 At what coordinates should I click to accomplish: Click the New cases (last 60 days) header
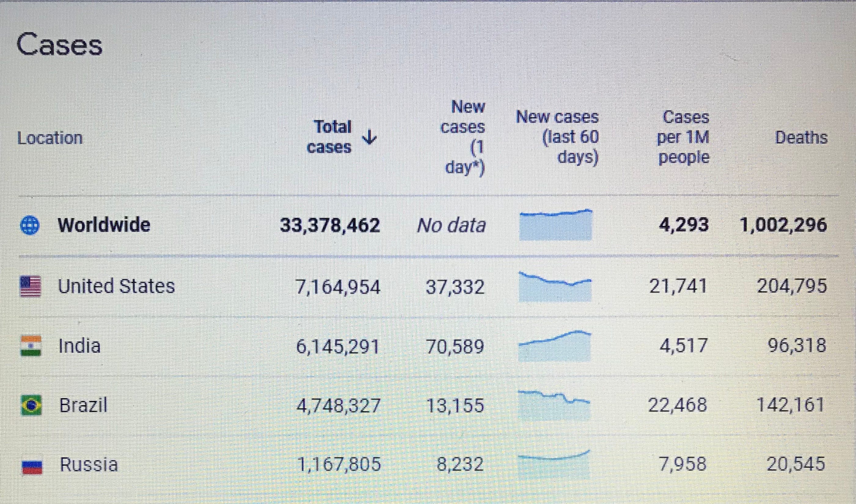558,137
